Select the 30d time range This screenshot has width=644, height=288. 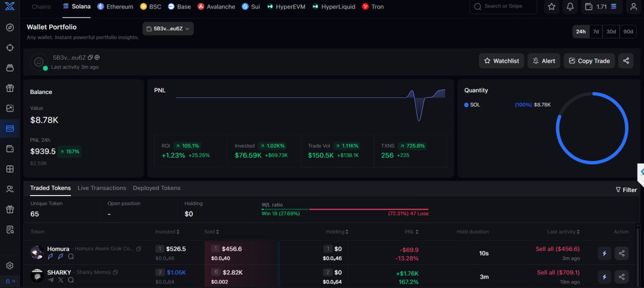(x=611, y=32)
